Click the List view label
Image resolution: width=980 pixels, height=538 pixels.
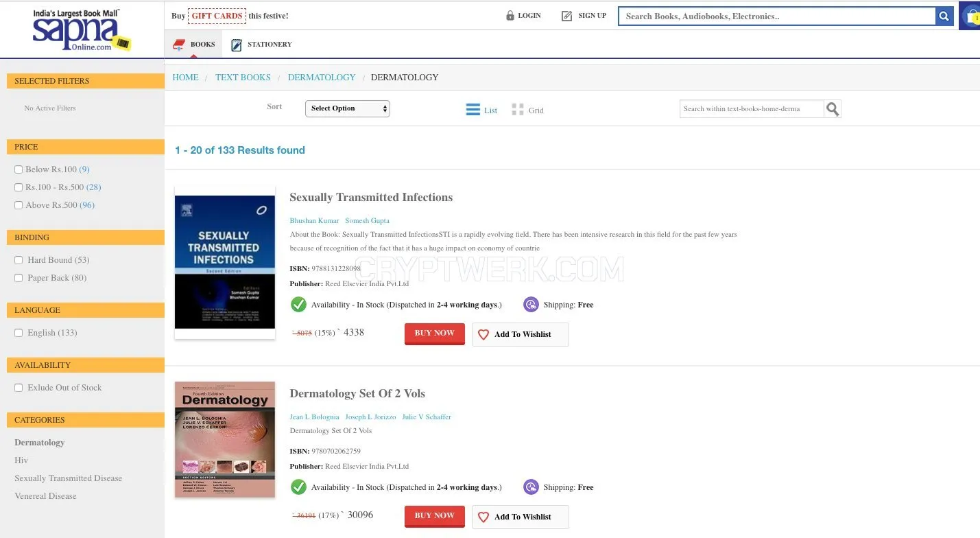[x=491, y=110]
